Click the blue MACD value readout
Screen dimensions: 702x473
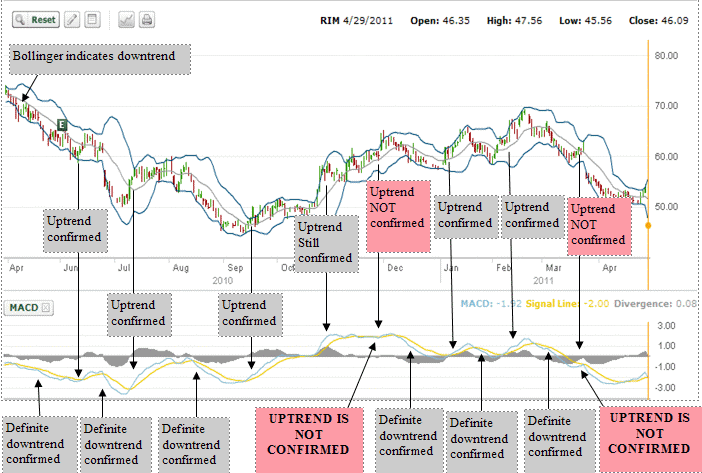point(491,304)
